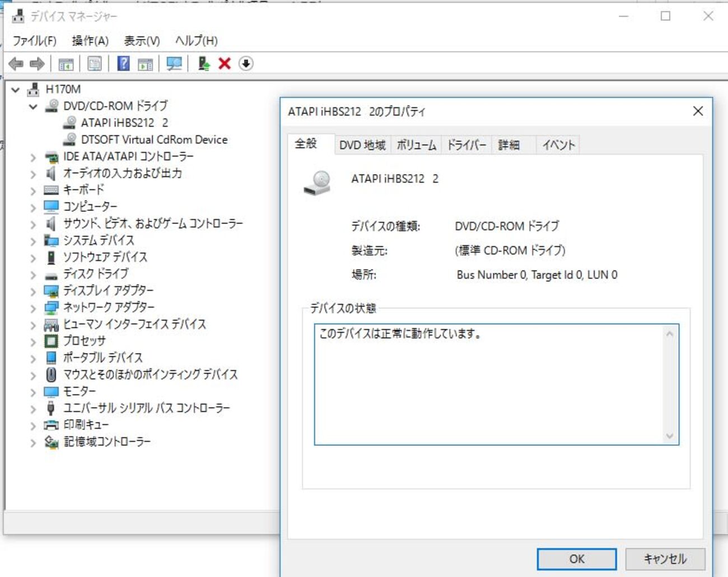Click the red X uninstall device icon

(x=225, y=63)
